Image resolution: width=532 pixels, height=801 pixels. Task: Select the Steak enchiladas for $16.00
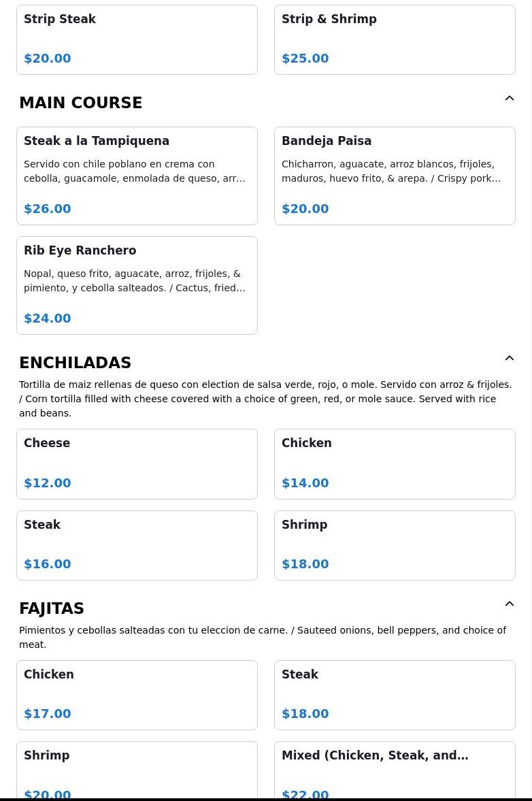tap(137, 545)
